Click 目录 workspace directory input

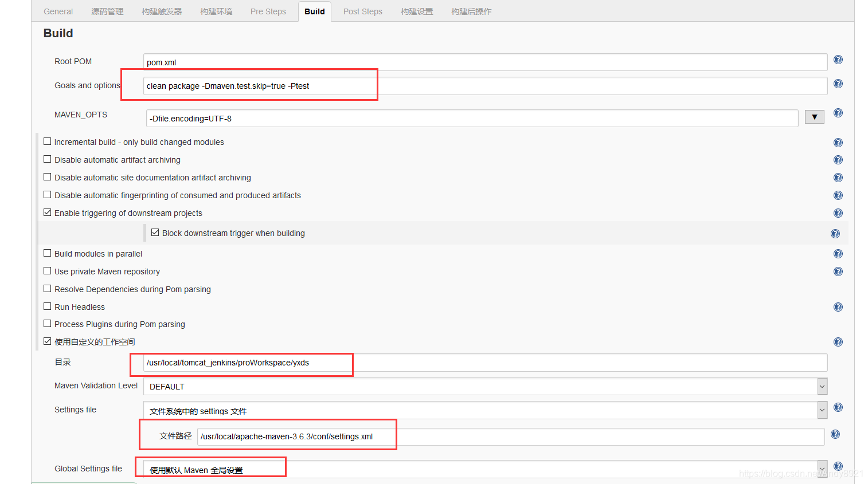485,363
